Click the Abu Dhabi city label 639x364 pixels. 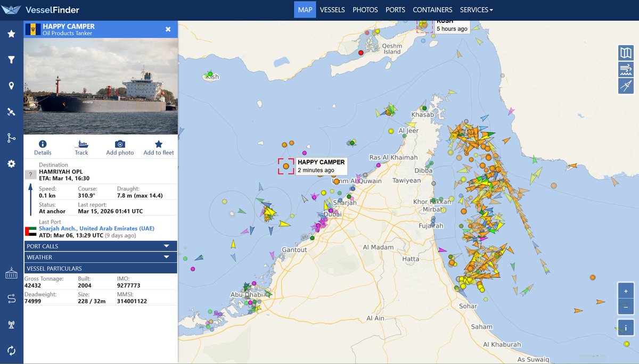pos(247,294)
